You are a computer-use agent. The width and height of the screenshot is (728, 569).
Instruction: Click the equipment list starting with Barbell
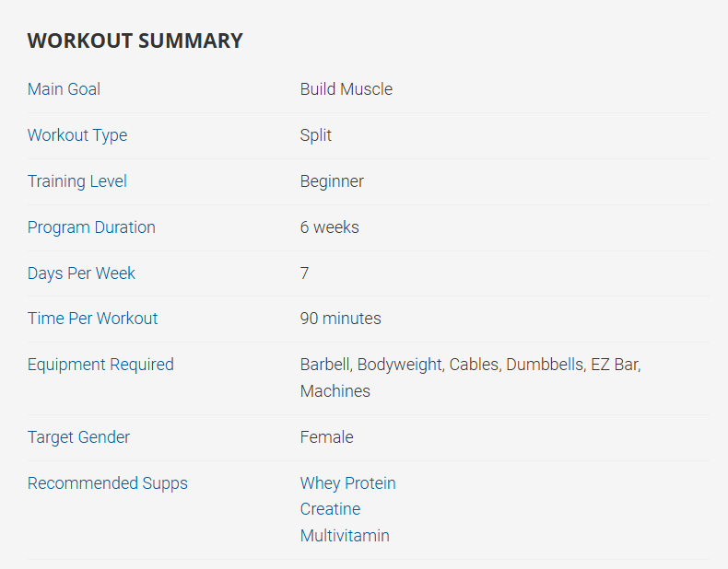pyautogui.click(x=470, y=365)
